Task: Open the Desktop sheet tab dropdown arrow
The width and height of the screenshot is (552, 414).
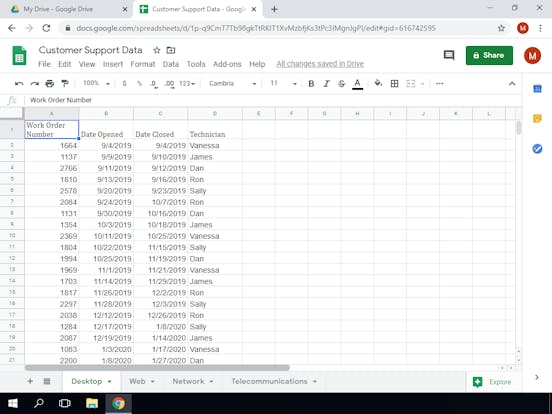Action: [109, 382]
